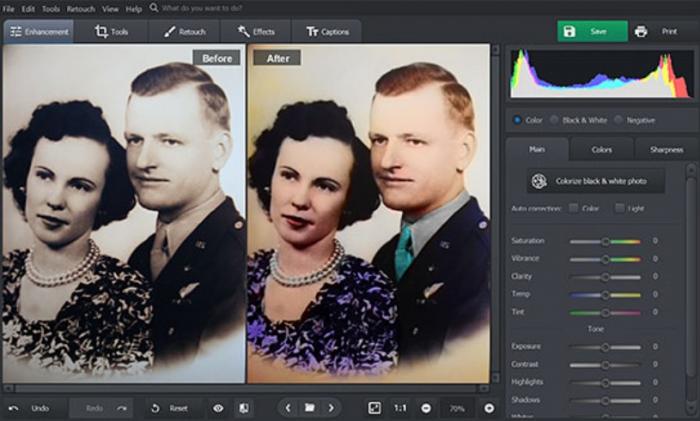Click the zoom out minus icon
700x421 pixels.
pos(426,408)
